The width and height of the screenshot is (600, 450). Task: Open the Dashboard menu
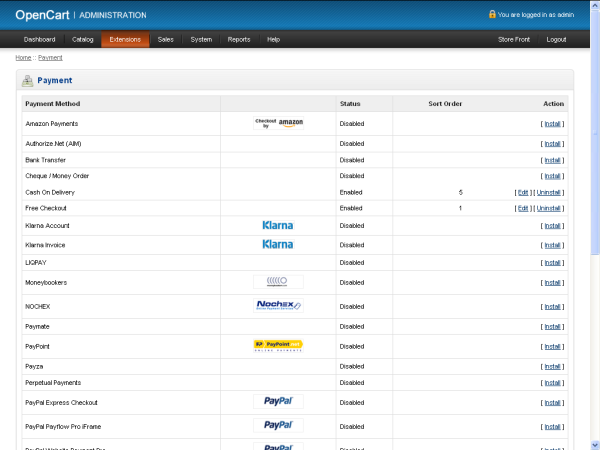point(39,39)
